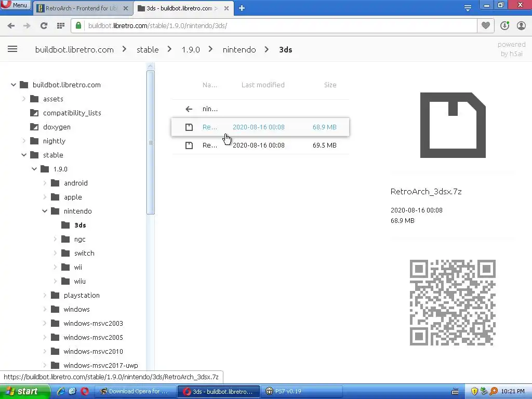Open doxygen folder in tree

click(57, 127)
